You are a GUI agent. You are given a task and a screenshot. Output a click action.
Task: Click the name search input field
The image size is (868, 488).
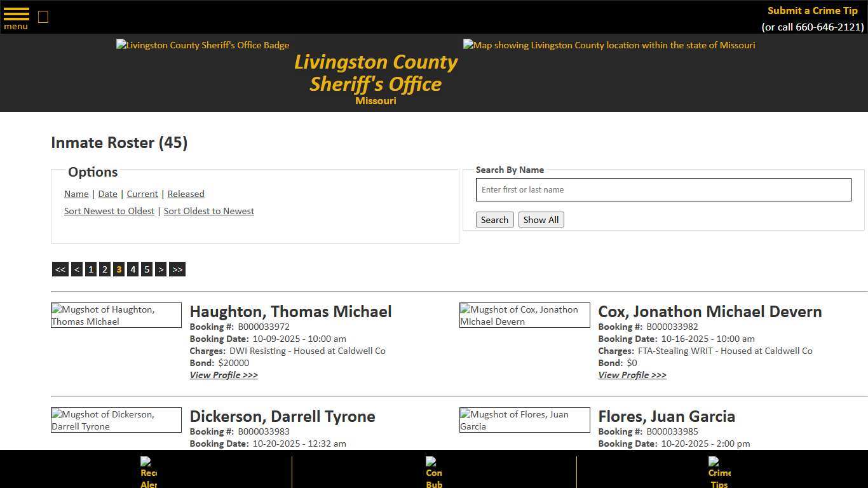[663, 189]
